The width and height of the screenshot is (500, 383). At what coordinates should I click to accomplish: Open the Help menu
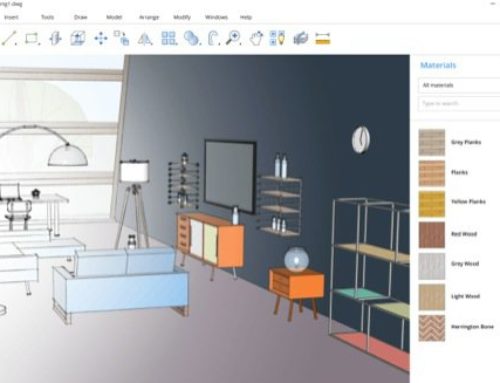click(246, 17)
